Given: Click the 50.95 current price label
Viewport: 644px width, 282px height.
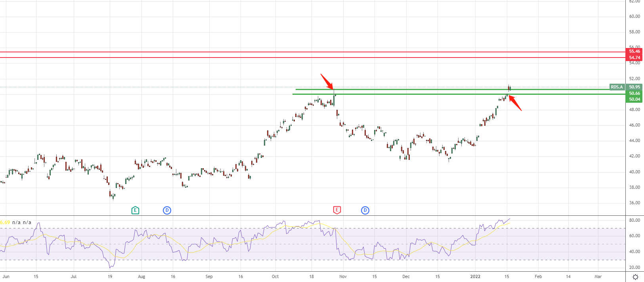Looking at the screenshot, I should tap(634, 87).
